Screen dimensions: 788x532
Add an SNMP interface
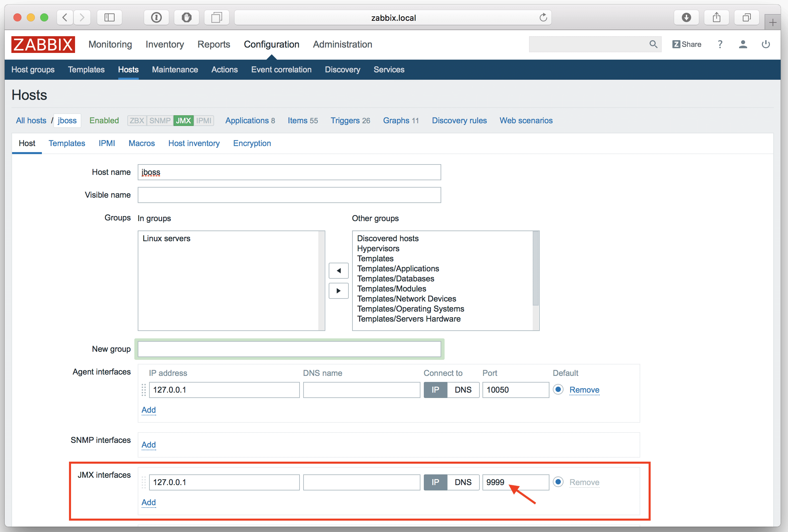148,445
